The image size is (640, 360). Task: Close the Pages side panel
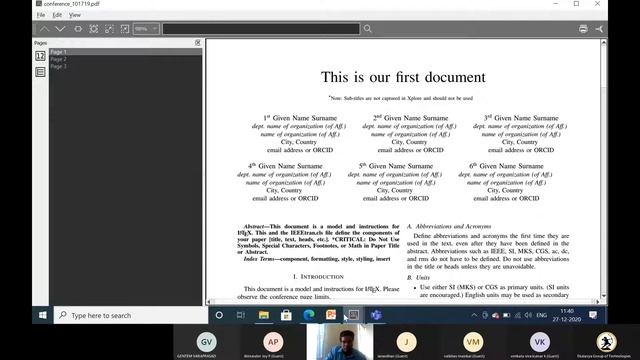pyautogui.click(x=198, y=43)
